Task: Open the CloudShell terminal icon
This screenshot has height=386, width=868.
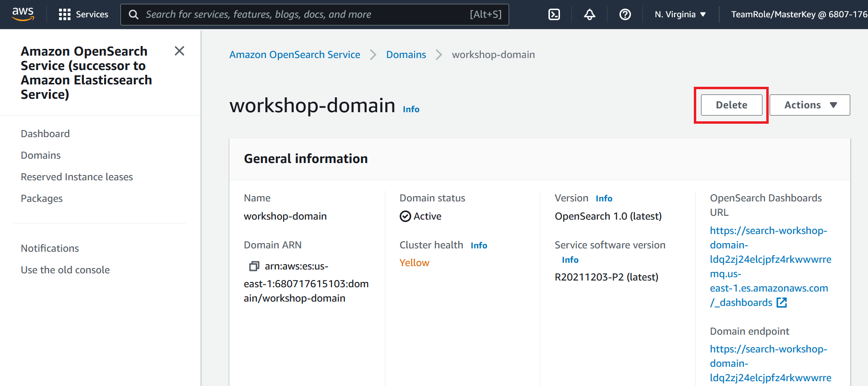Action: [x=554, y=14]
